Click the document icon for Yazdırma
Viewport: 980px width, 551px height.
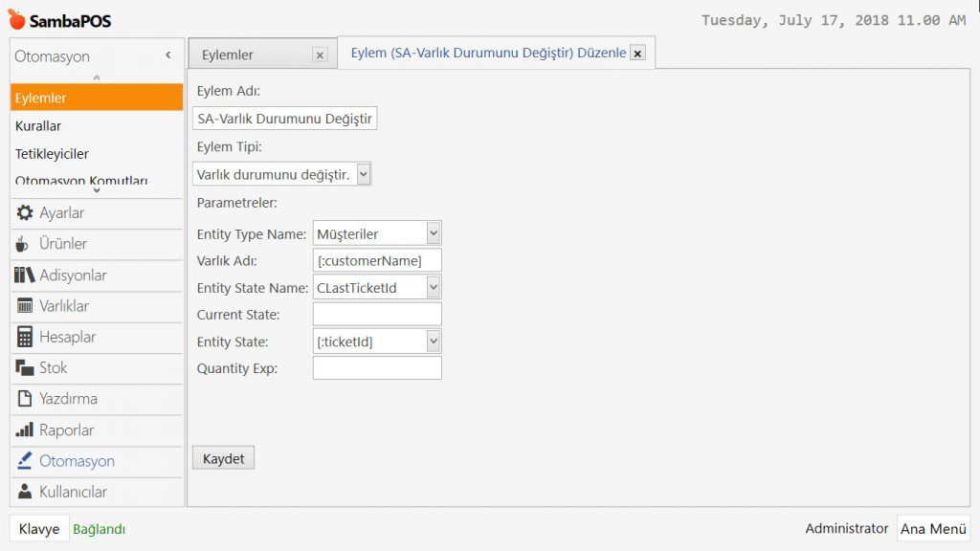tap(25, 399)
